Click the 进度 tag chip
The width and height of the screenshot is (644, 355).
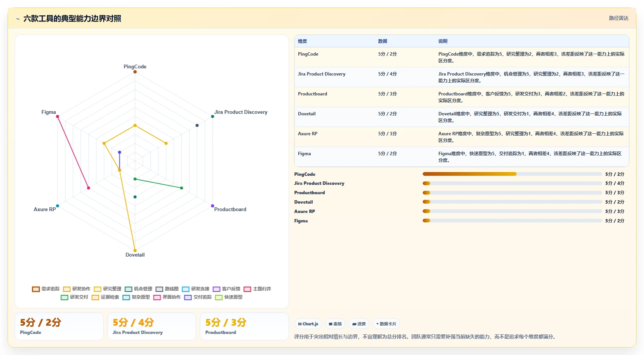click(x=359, y=324)
